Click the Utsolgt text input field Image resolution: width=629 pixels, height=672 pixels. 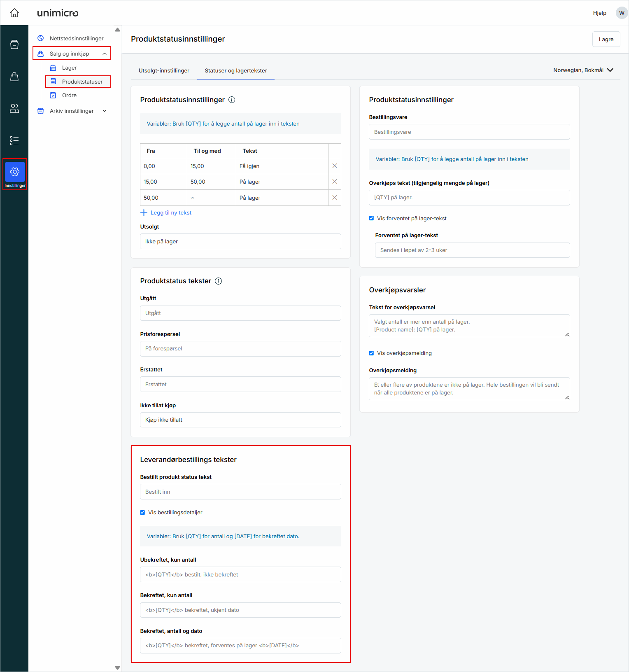240,241
